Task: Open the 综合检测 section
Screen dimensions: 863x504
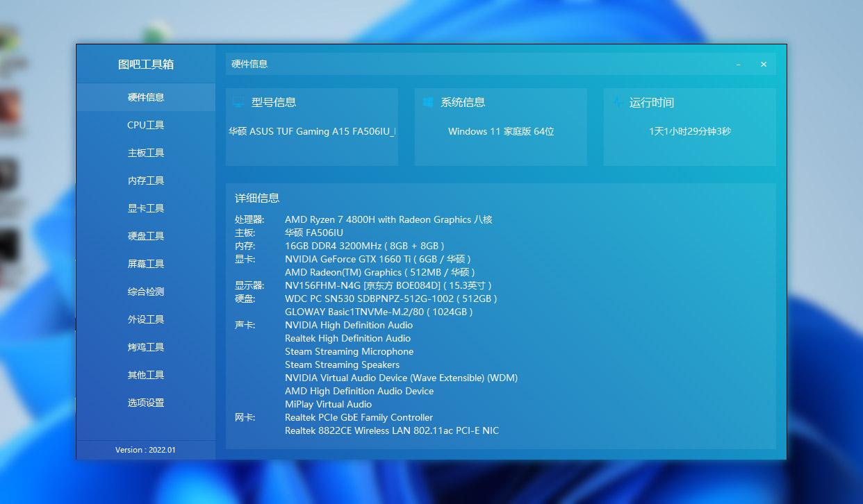Action: (146, 292)
